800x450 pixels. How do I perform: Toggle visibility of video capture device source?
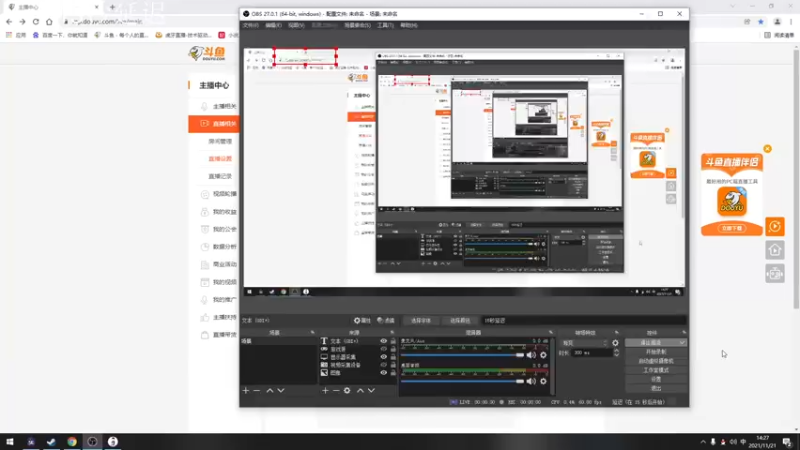click(383, 365)
